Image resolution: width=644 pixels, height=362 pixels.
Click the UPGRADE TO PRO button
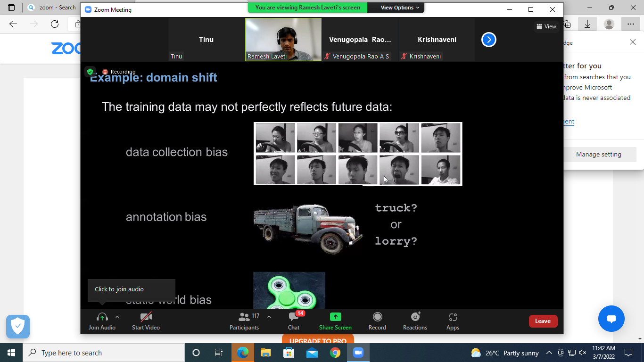[x=318, y=339]
